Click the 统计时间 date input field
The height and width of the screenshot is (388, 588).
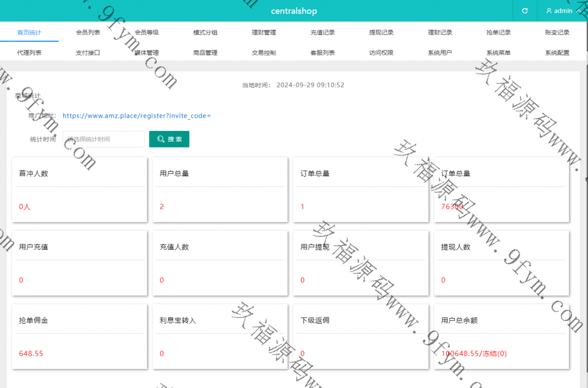click(103, 139)
